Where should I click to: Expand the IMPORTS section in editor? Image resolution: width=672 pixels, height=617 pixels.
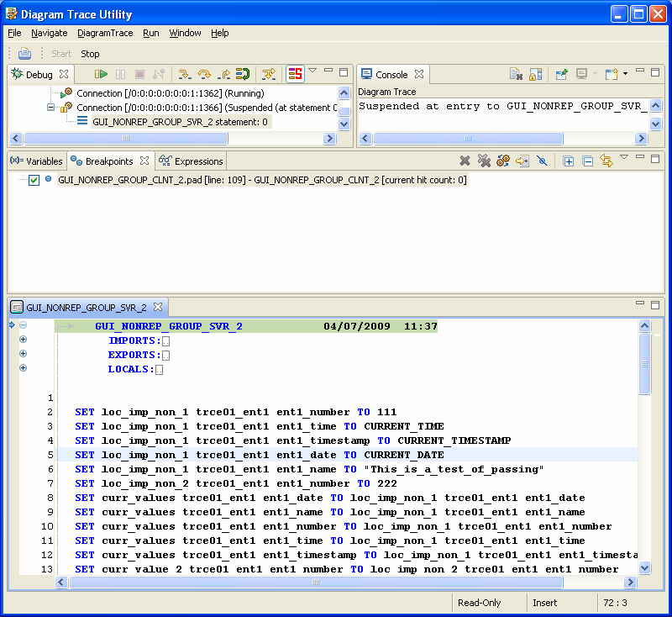point(24,340)
